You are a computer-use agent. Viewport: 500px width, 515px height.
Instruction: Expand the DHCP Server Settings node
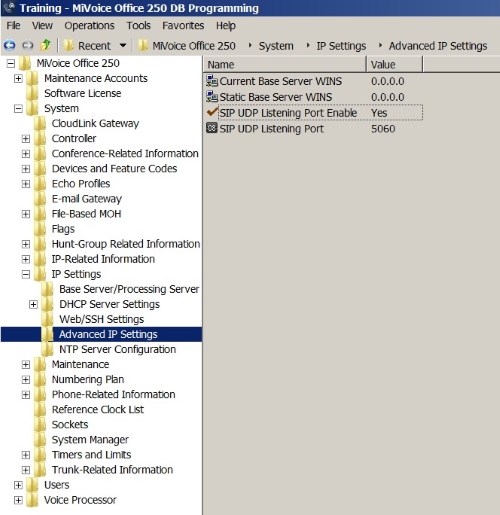(x=33, y=304)
